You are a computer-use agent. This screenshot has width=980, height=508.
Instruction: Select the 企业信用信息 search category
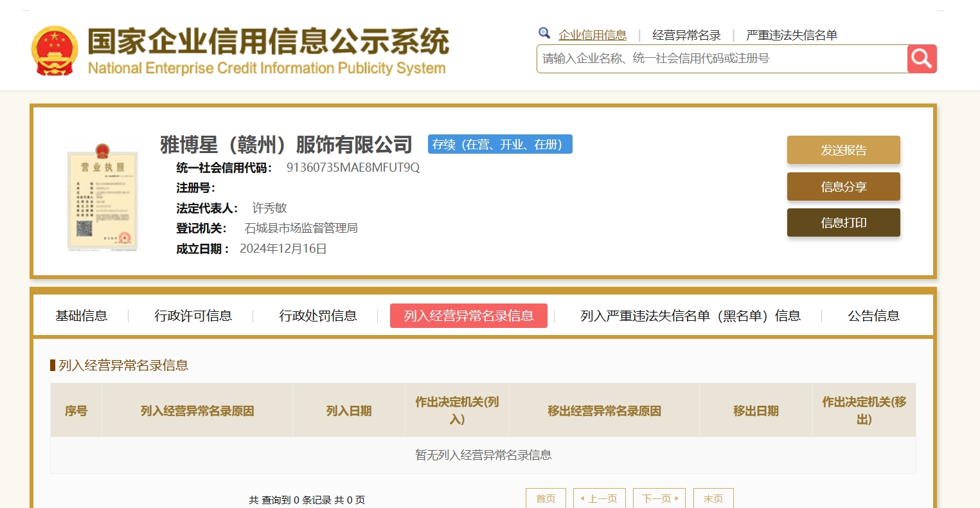tap(592, 35)
